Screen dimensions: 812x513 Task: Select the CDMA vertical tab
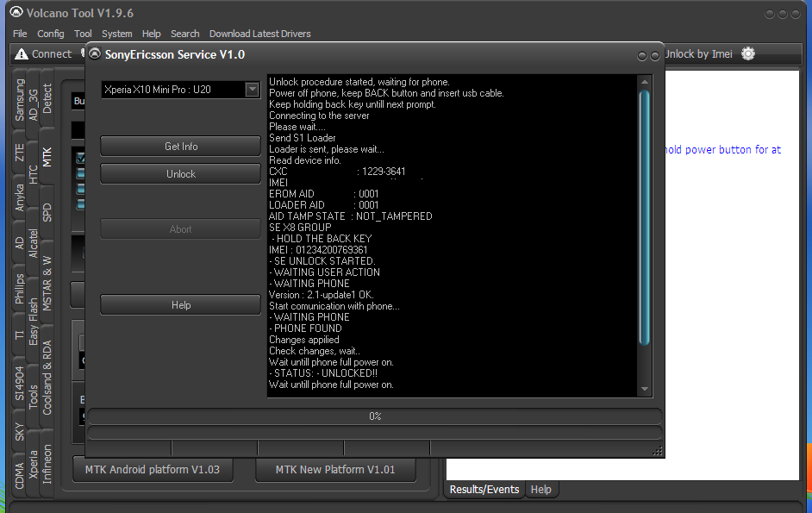(20, 476)
